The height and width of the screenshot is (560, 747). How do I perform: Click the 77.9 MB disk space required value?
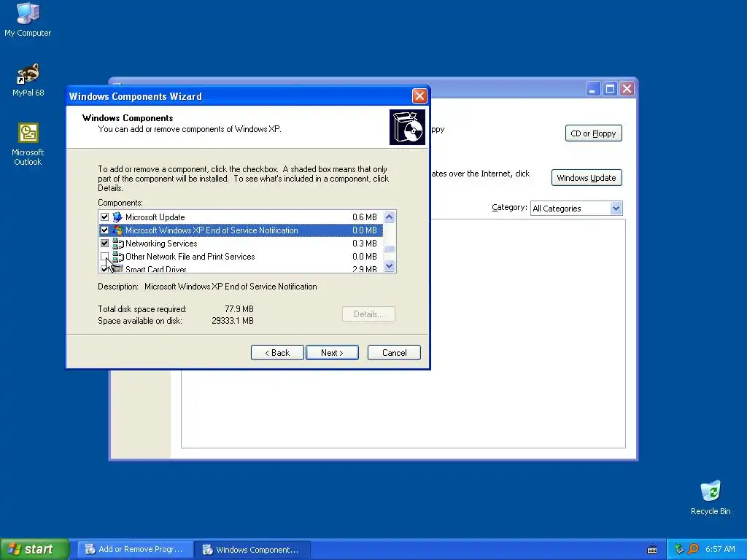(239, 309)
